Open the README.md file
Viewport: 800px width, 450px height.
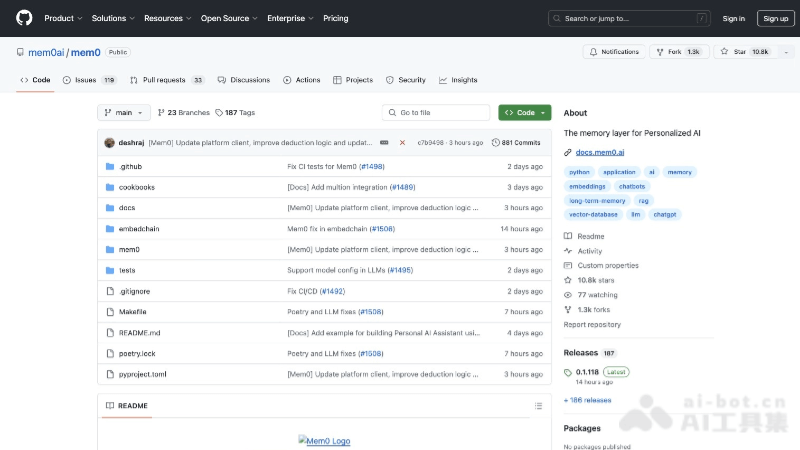[x=139, y=333]
